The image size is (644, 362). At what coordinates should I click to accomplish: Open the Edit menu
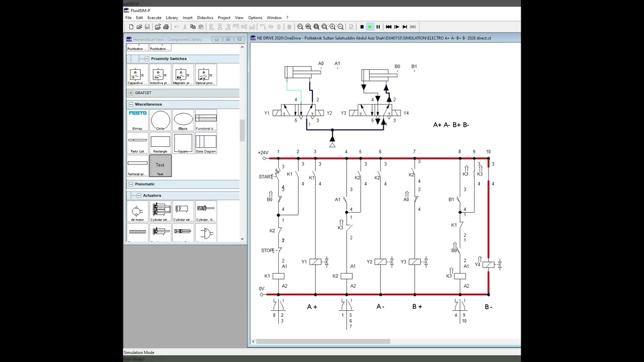point(139,18)
